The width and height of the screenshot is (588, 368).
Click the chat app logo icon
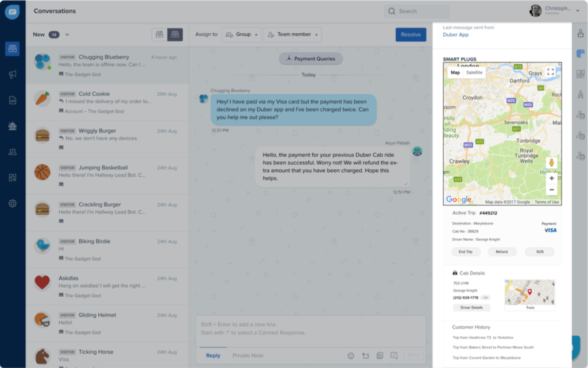pos(12,11)
